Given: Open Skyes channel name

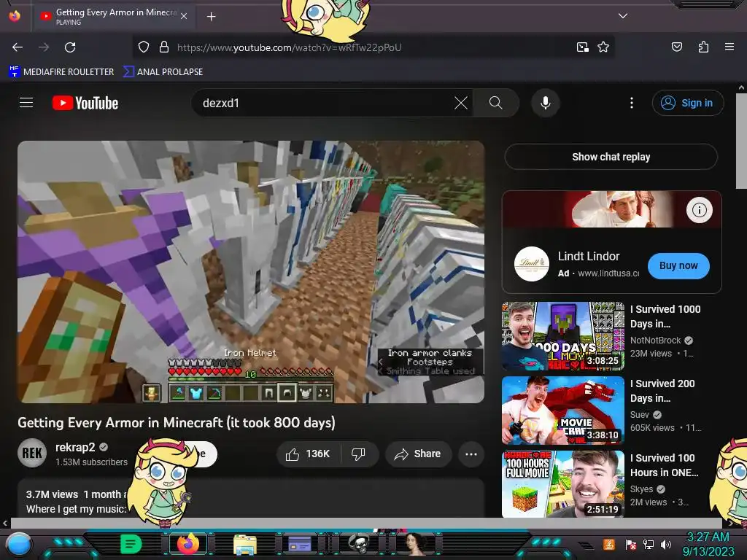Looking at the screenshot, I should [x=642, y=489].
